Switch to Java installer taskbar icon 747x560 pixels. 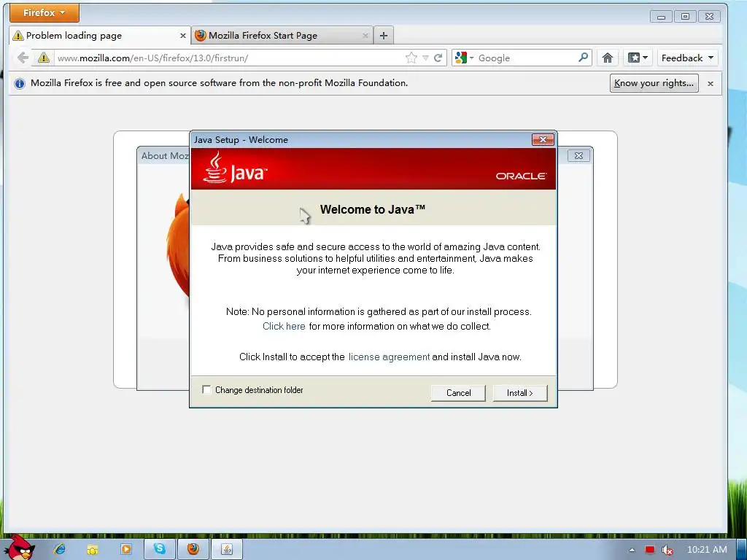pyautogui.click(x=227, y=549)
